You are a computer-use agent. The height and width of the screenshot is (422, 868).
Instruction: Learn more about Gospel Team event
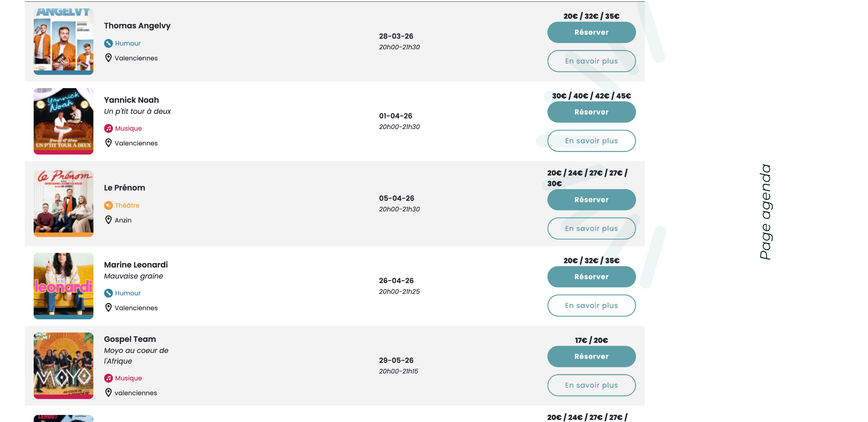(591, 385)
